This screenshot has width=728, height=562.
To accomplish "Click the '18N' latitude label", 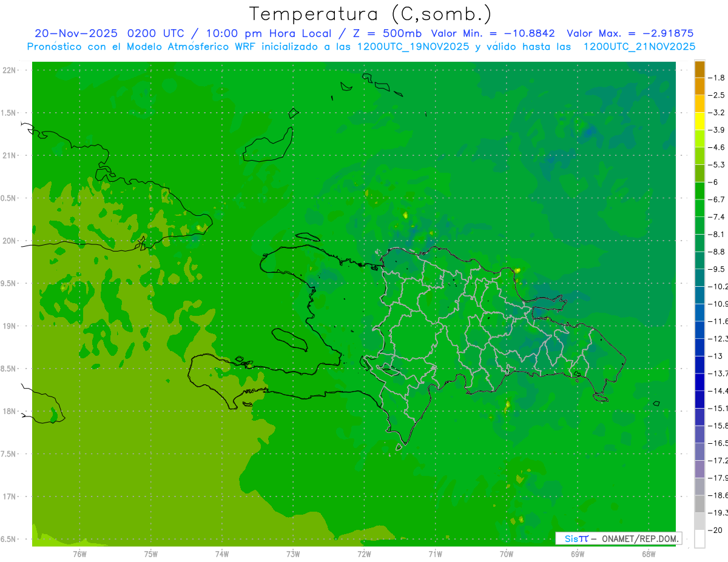I will pyautogui.click(x=10, y=411).
